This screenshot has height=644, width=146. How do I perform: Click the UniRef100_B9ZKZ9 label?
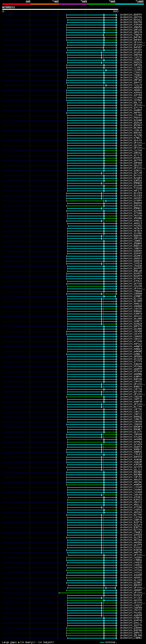pyautogui.click(x=131, y=63)
